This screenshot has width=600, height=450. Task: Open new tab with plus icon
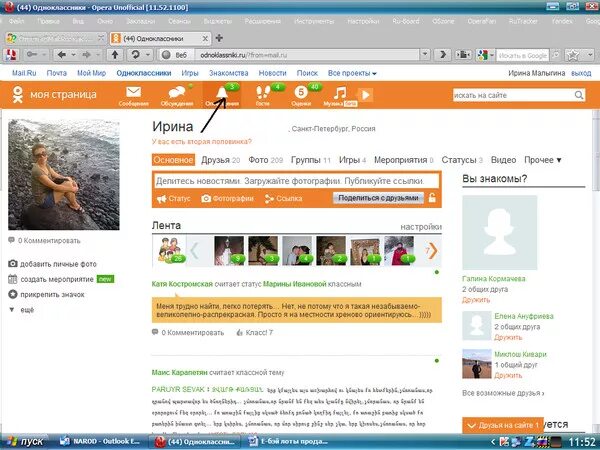point(219,38)
